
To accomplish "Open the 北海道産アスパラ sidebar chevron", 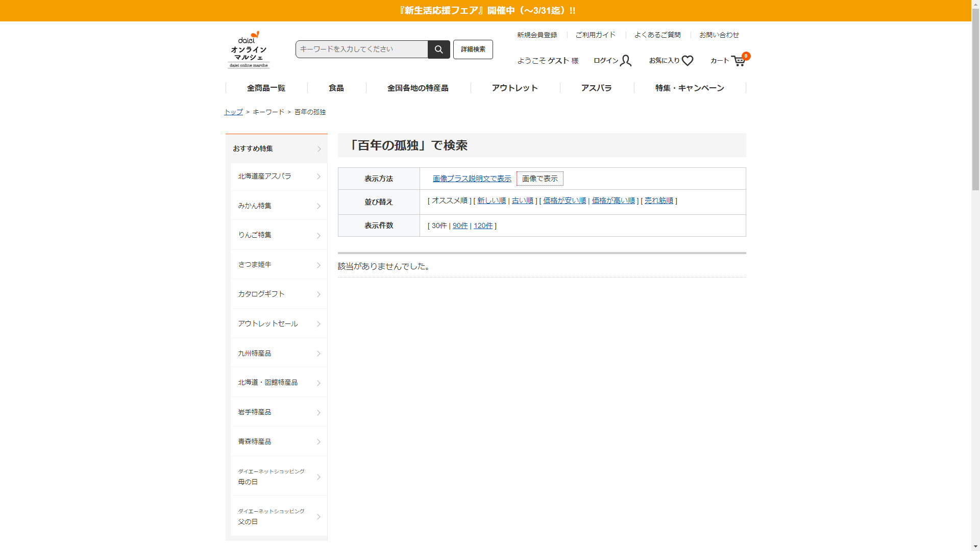I will point(318,177).
